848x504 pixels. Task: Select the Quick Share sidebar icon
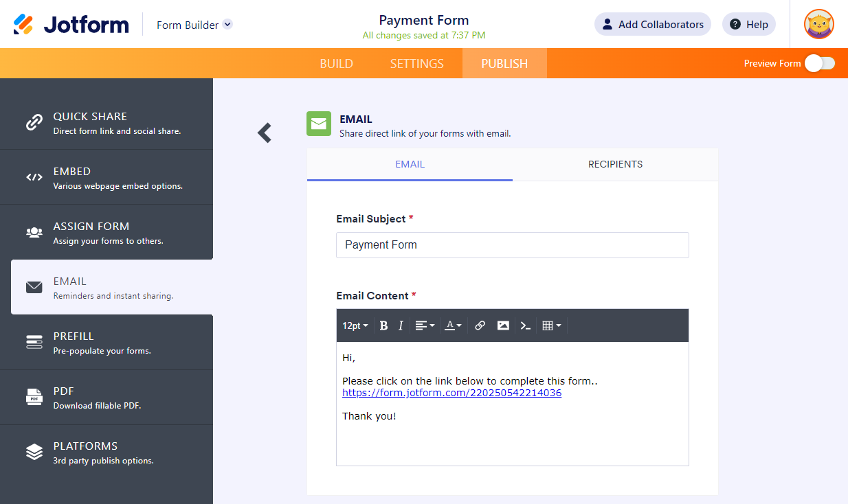click(x=34, y=124)
